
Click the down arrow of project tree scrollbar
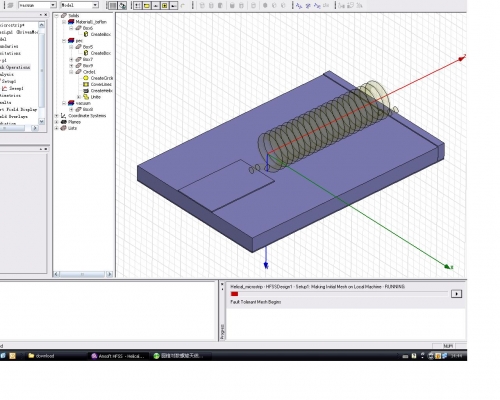click(x=42, y=121)
